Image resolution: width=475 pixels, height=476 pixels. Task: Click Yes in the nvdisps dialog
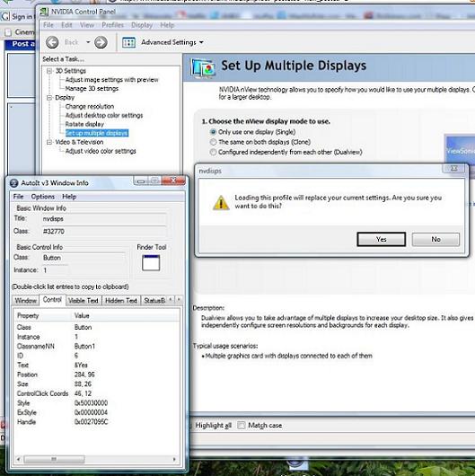pyautogui.click(x=382, y=239)
